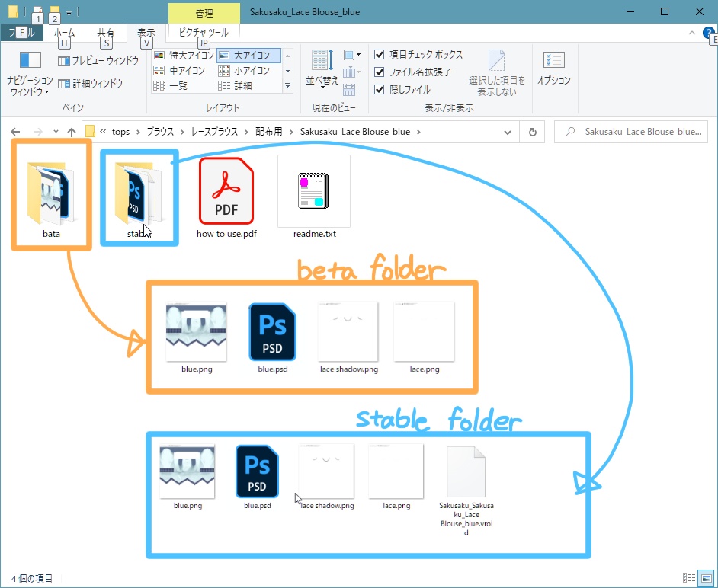
Task: Click tops in the address breadcrumb
Action: [120, 132]
